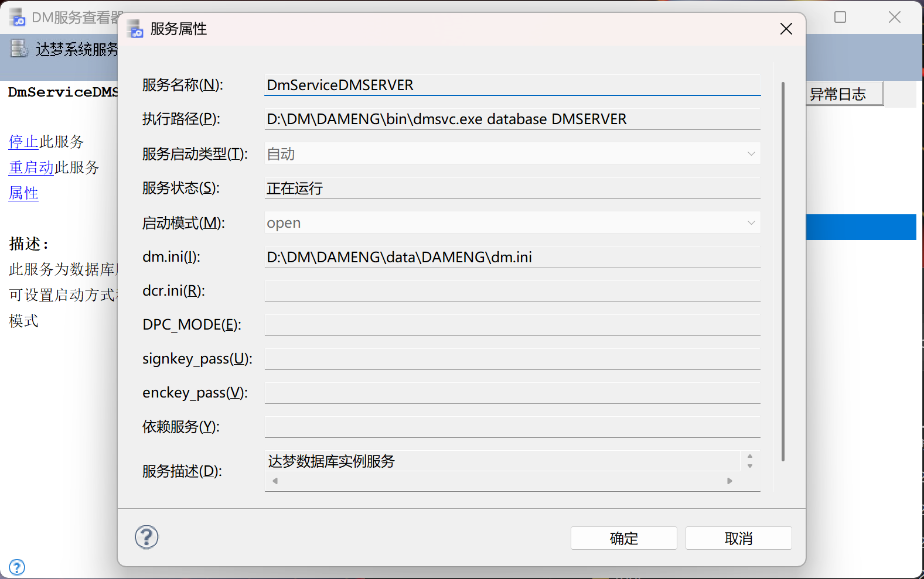This screenshot has width=924, height=579.
Task: Click the dcr.ini input field
Action: click(x=513, y=291)
